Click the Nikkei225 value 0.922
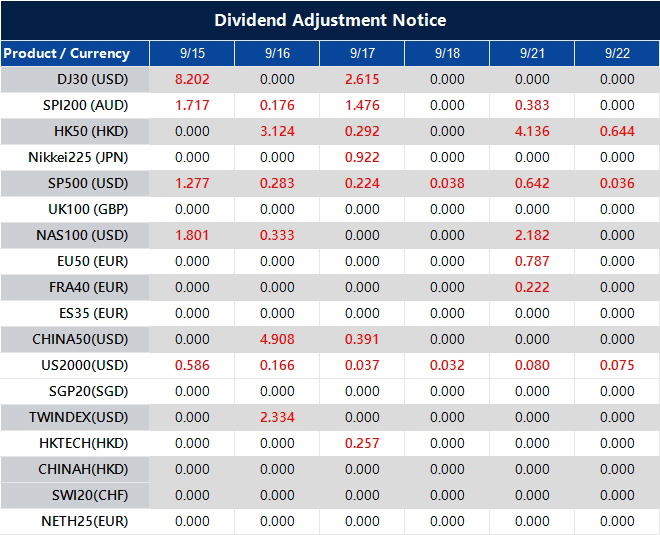This screenshot has width=660, height=535. (x=362, y=157)
